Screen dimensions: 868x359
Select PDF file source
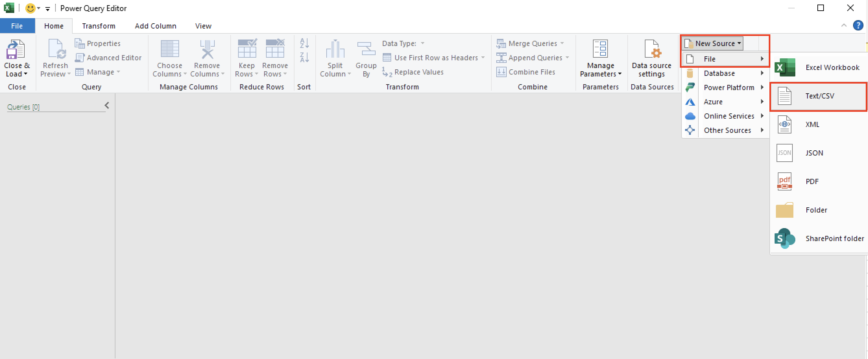click(x=819, y=182)
